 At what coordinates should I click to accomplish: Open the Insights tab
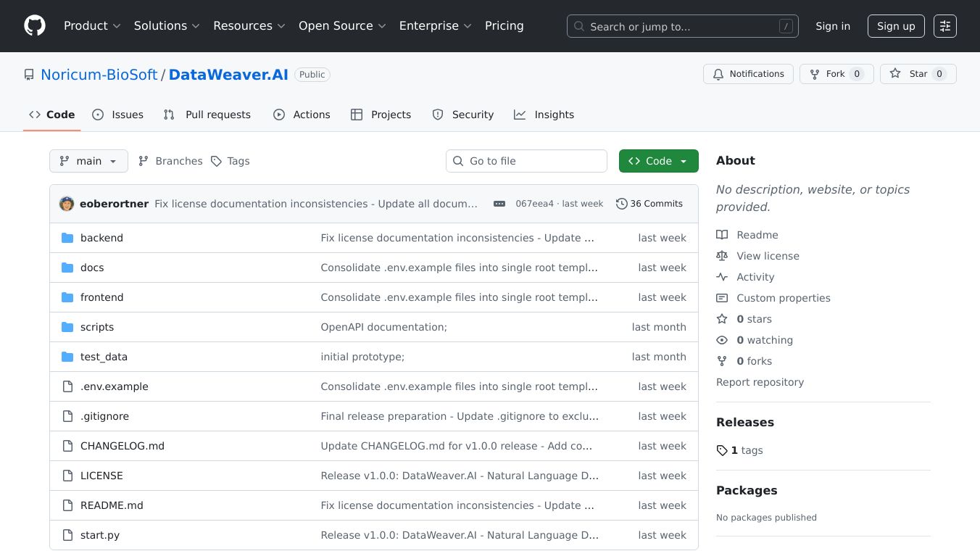point(544,115)
